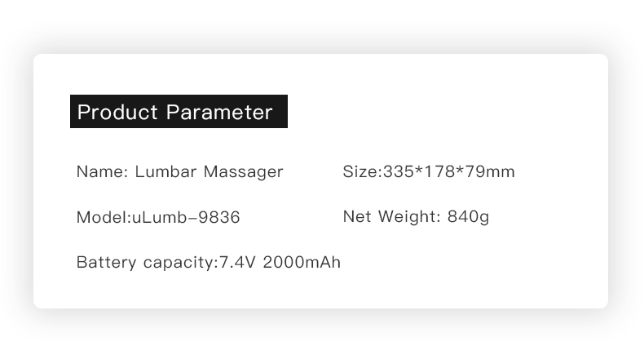Click the digits 9836 in the model
Viewport: 644px width, 355px height.
pyautogui.click(x=219, y=217)
